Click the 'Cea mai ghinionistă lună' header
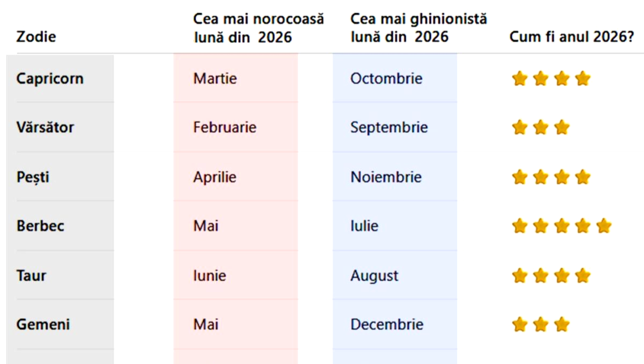644x364 pixels. click(418, 28)
